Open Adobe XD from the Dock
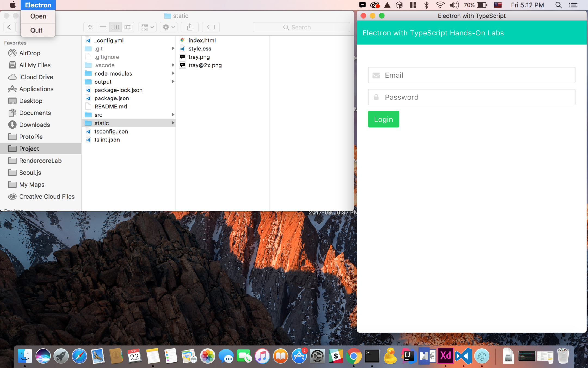Image resolution: width=588 pixels, height=368 pixels. coord(445,356)
